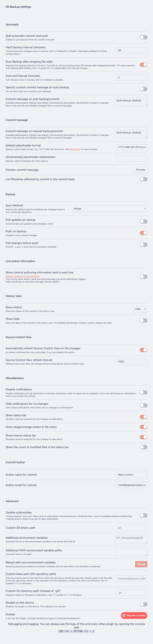Toggle Show status bar switch

[x=143, y=417]
